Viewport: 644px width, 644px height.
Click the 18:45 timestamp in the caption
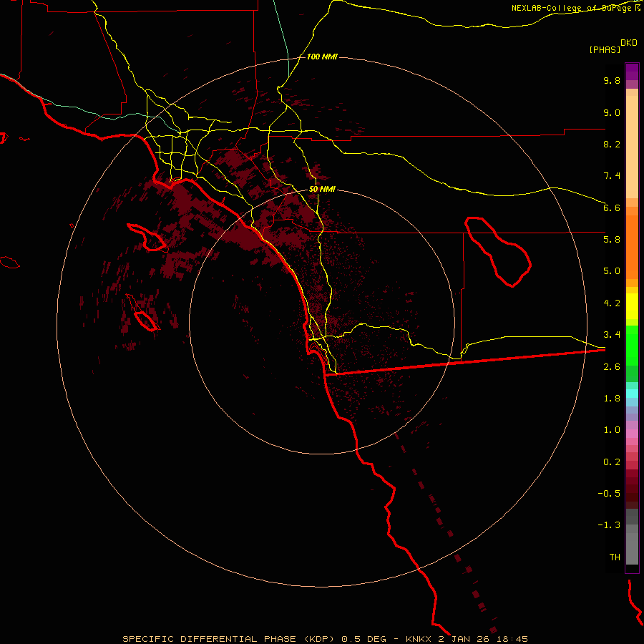click(512, 639)
